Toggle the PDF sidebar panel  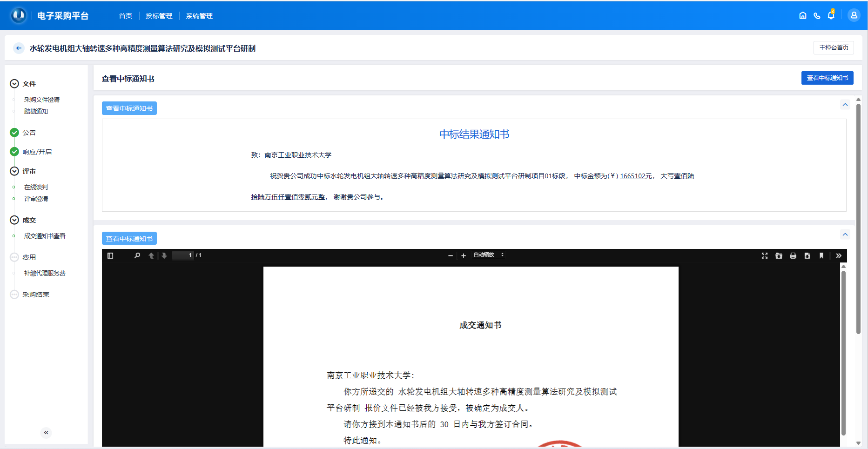(110, 255)
